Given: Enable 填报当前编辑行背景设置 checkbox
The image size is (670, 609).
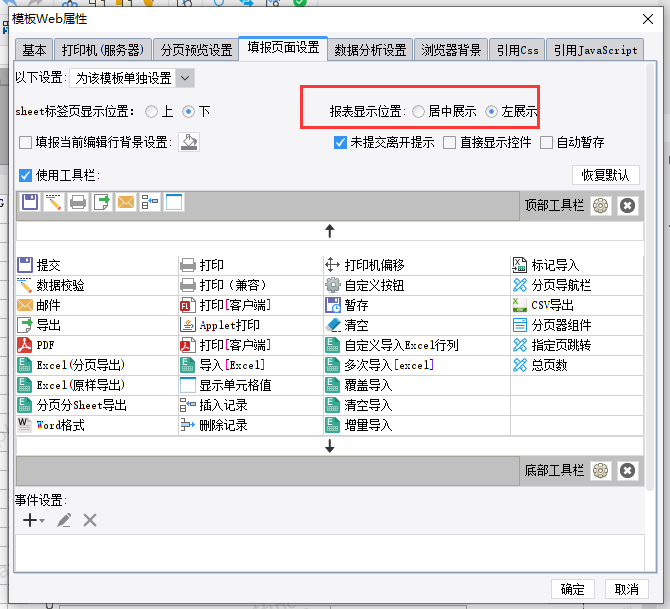Looking at the screenshot, I should pyautogui.click(x=26, y=142).
